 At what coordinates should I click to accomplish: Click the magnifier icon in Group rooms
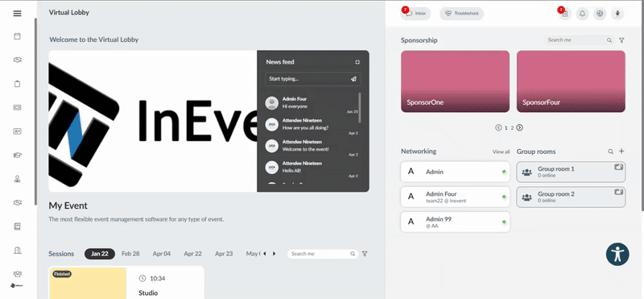611,152
